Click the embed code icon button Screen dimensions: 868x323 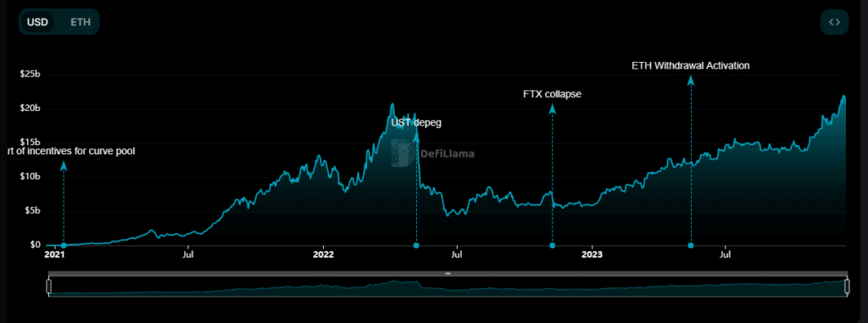click(834, 22)
